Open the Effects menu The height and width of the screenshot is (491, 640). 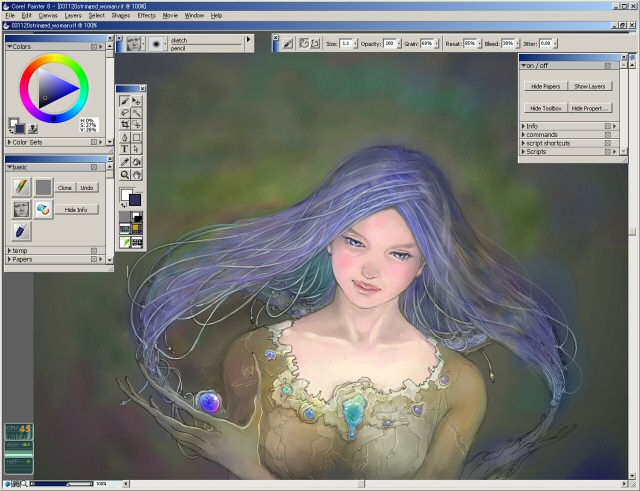[x=147, y=16]
